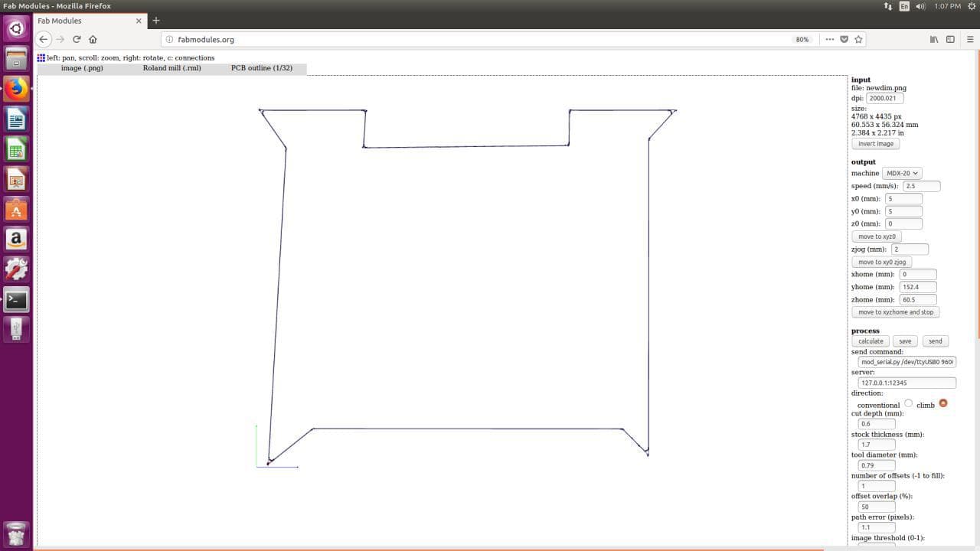Open the En keyboard layout indicator
980x551 pixels.
click(x=904, y=6)
